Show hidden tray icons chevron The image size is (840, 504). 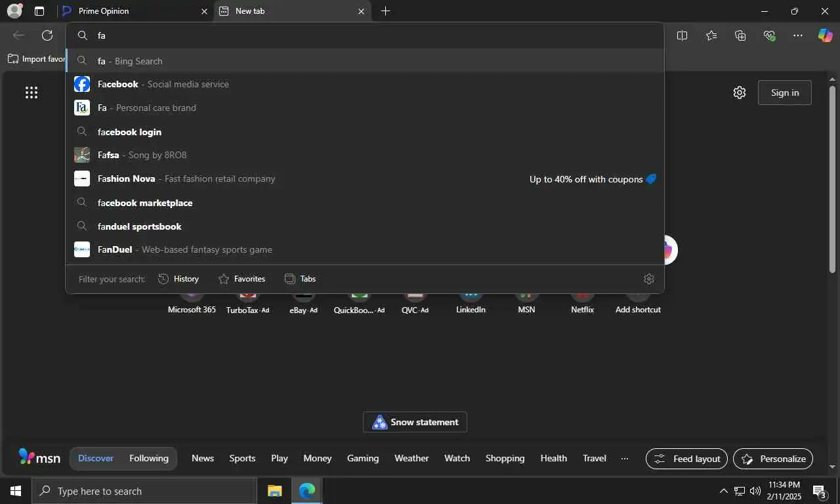(724, 491)
